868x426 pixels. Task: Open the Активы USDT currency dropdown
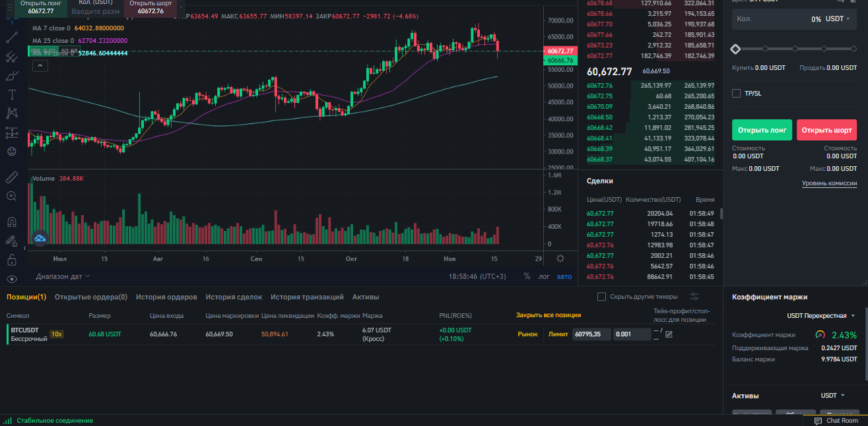coord(833,396)
